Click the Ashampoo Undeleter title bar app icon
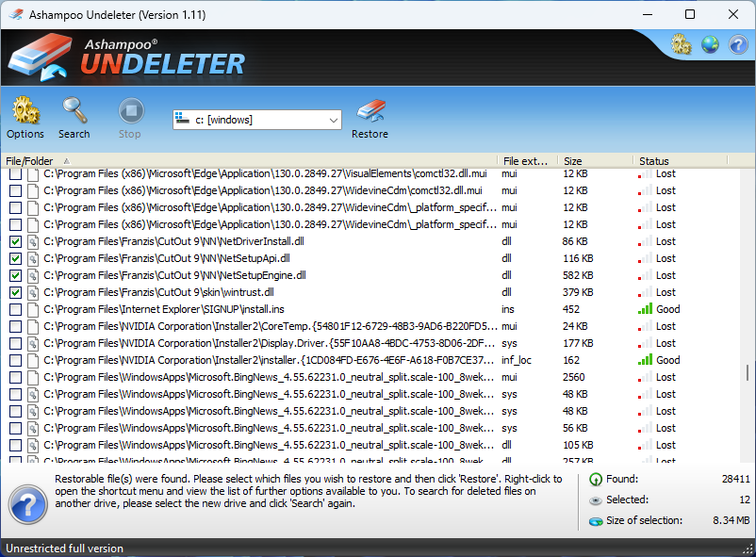This screenshot has height=557, width=756. pyautogui.click(x=16, y=14)
